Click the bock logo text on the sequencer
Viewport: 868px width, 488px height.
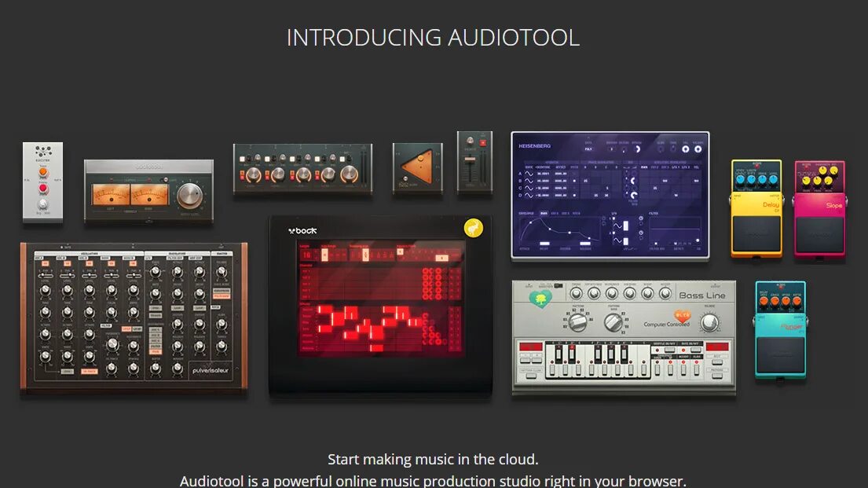[x=302, y=230]
